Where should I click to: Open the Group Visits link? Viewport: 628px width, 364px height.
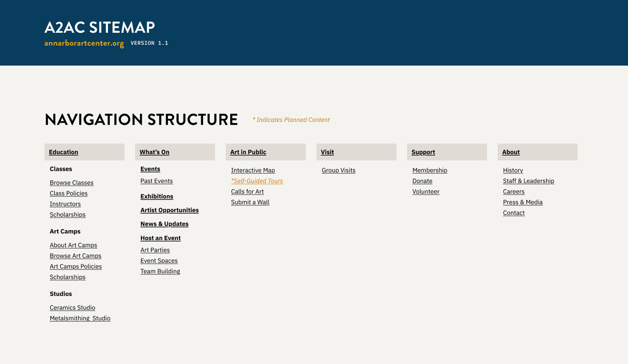point(338,170)
